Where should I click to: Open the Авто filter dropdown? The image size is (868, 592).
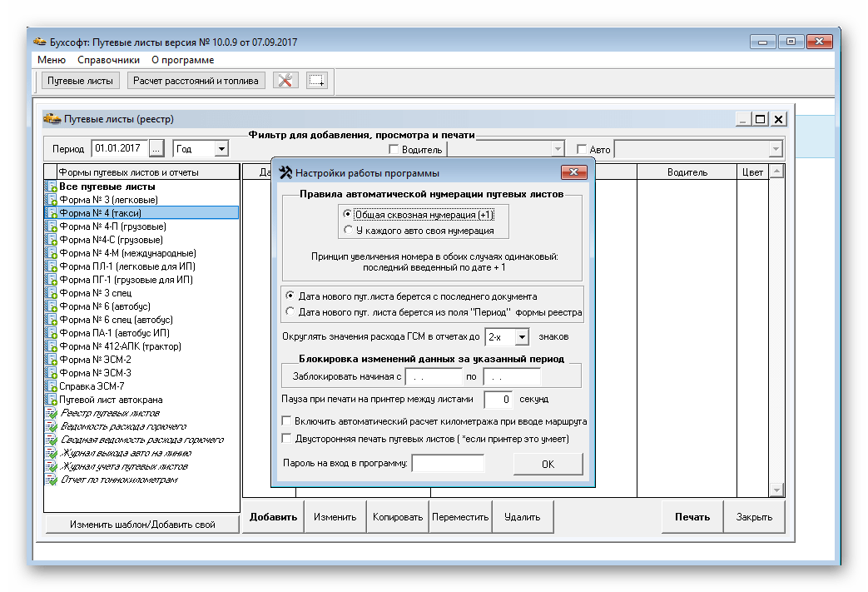click(776, 148)
